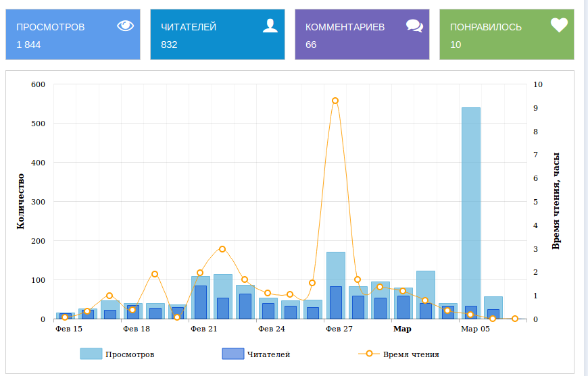Click the speech bubbles icon on Комментариев card
The image size is (588, 376).
click(x=414, y=26)
